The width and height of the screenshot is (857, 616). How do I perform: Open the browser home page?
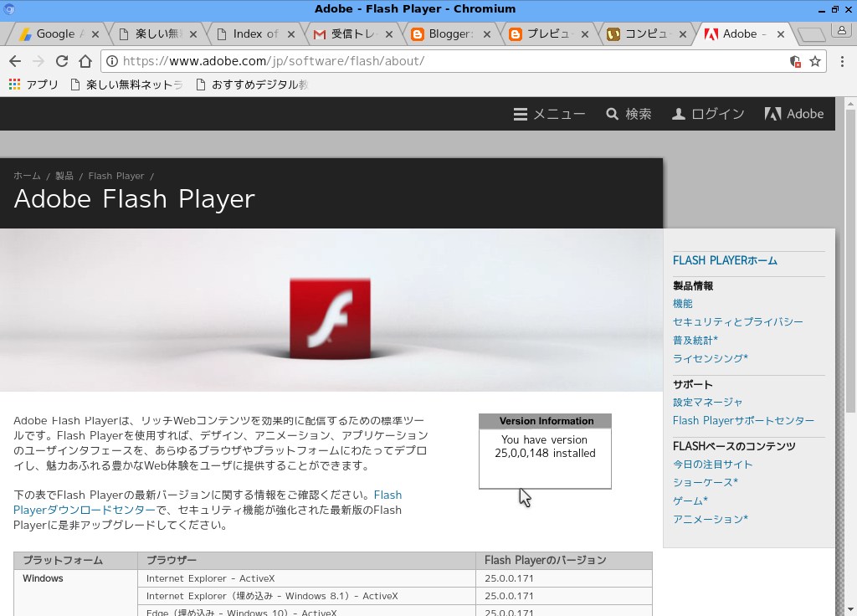coord(85,61)
